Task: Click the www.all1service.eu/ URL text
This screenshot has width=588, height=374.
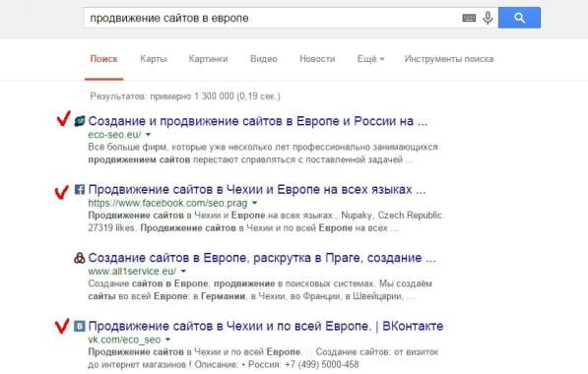Action: point(132,271)
